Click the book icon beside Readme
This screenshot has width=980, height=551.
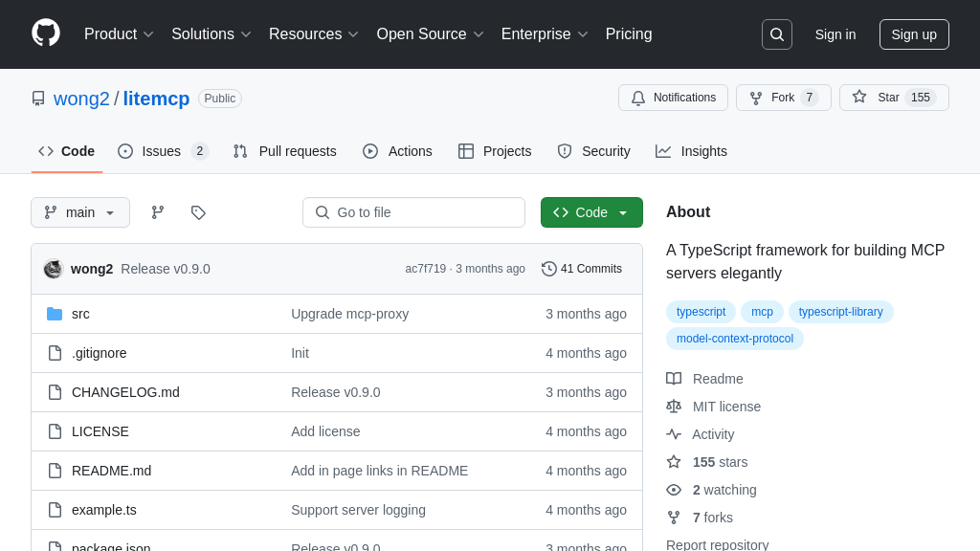click(674, 379)
